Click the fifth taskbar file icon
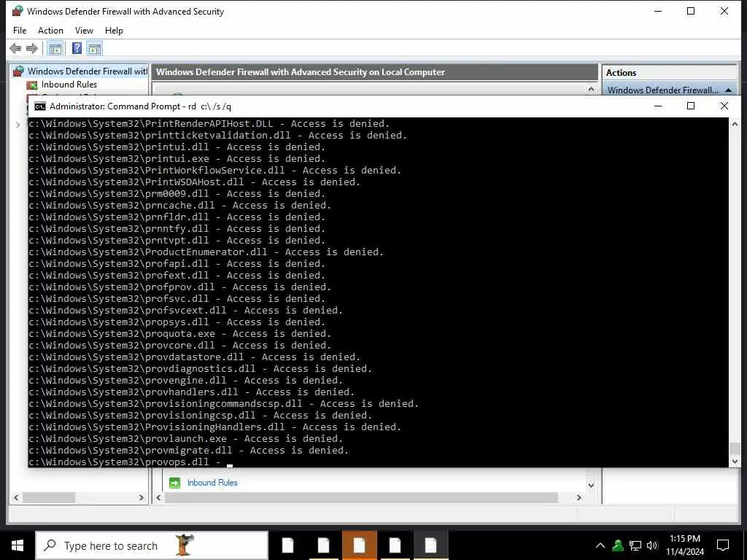Screen dimensions: 747x560 click(430, 545)
